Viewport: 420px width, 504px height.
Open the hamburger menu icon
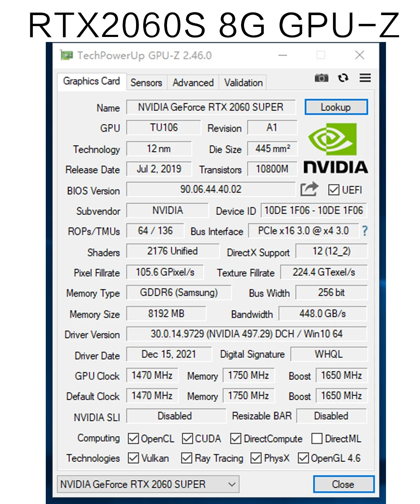tap(365, 78)
